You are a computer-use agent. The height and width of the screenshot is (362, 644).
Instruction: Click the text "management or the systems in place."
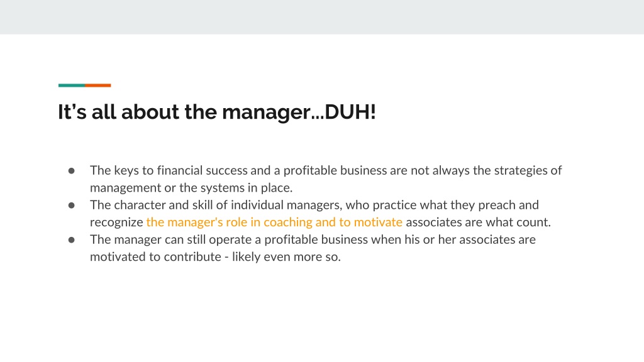click(191, 187)
